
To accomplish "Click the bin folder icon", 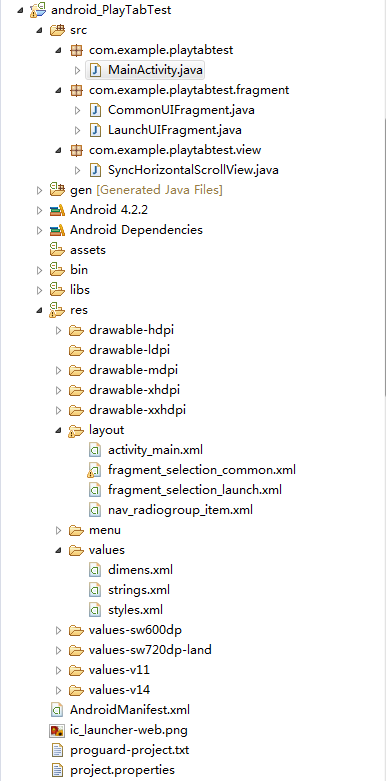I will tap(57, 270).
